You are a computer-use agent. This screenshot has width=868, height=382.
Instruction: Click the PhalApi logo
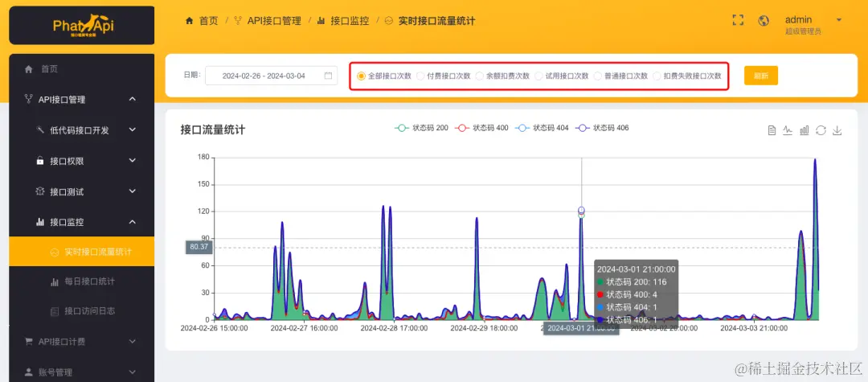tap(83, 26)
